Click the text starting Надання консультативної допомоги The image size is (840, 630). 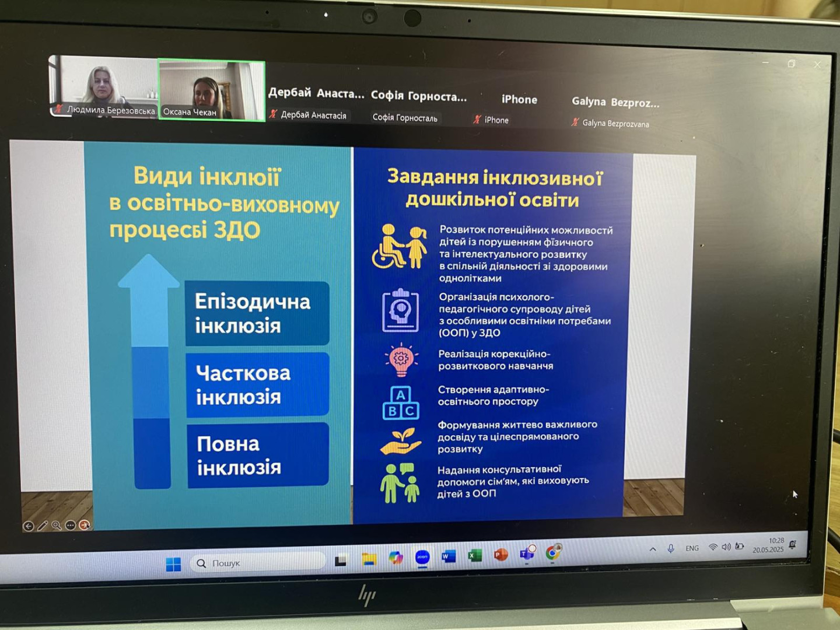tap(513, 481)
